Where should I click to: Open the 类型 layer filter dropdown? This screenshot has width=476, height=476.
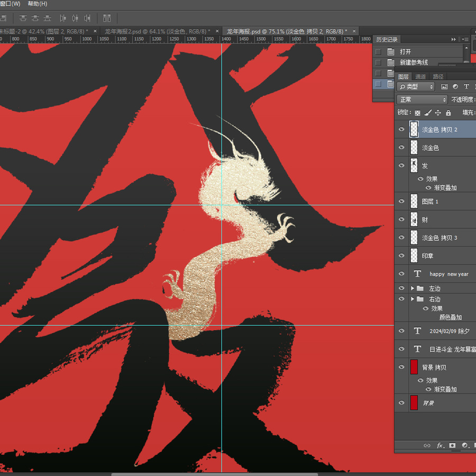(416, 87)
